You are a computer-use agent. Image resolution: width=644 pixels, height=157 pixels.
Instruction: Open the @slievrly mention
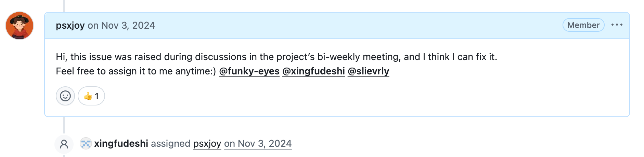pos(368,71)
